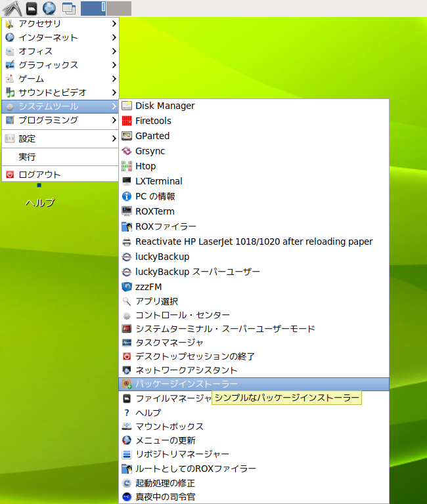Click the Disk Manager icon
Screen dimensions: 427x504
click(x=127, y=106)
